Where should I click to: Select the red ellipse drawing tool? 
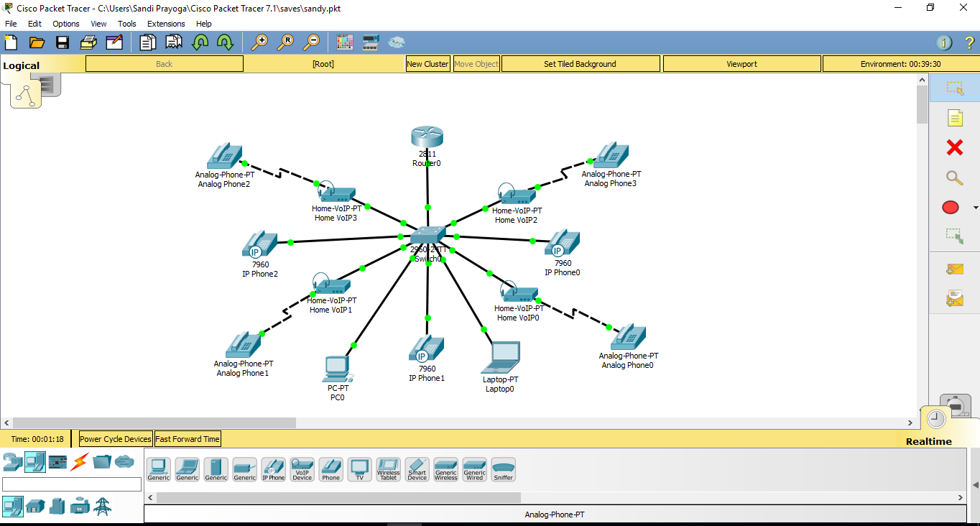tap(951, 208)
